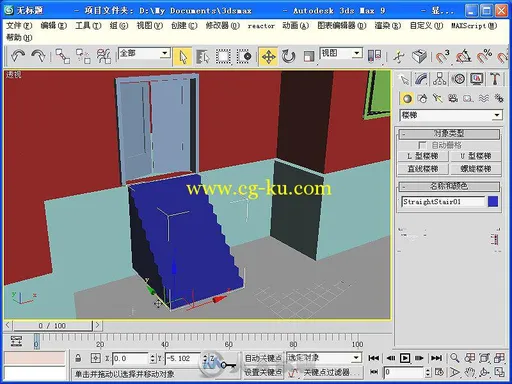Click the Use Pivot Point Center icon
Screen dimensions: 512x384
[x=374, y=56]
